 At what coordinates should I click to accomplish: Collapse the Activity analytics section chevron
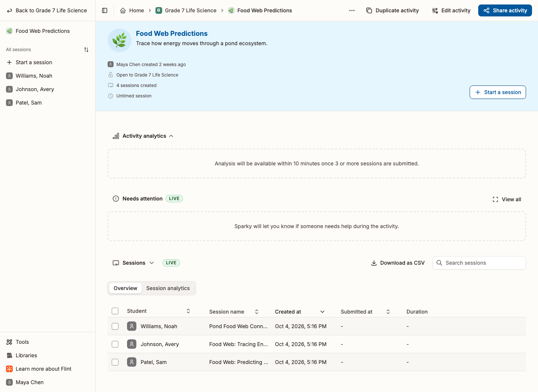171,136
